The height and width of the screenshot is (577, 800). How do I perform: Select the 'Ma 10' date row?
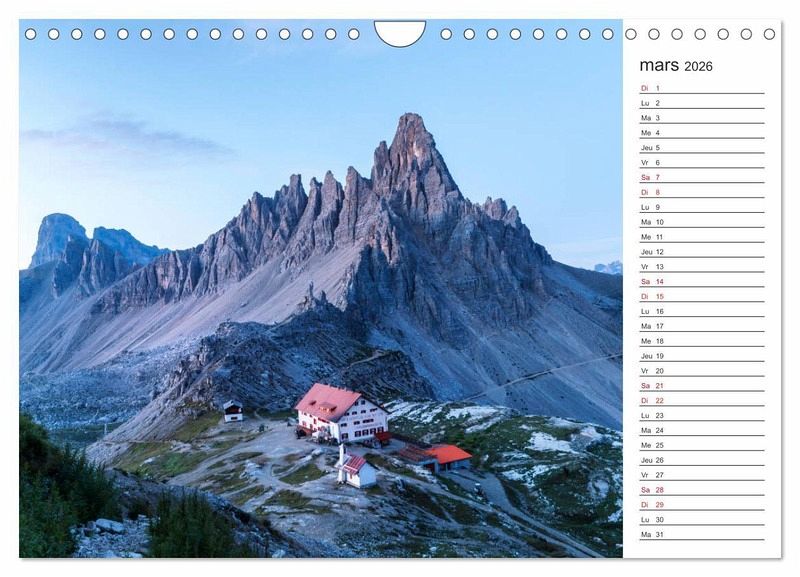702,222
